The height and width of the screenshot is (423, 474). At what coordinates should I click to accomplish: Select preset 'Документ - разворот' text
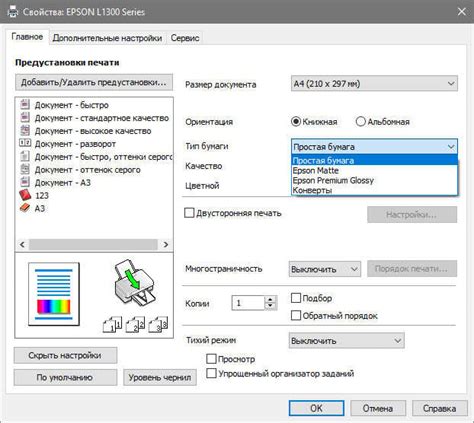pyautogui.click(x=75, y=144)
